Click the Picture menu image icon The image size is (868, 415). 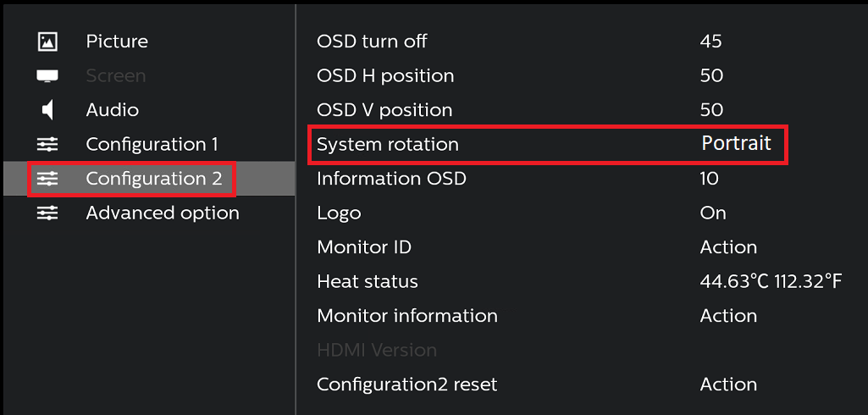47,41
